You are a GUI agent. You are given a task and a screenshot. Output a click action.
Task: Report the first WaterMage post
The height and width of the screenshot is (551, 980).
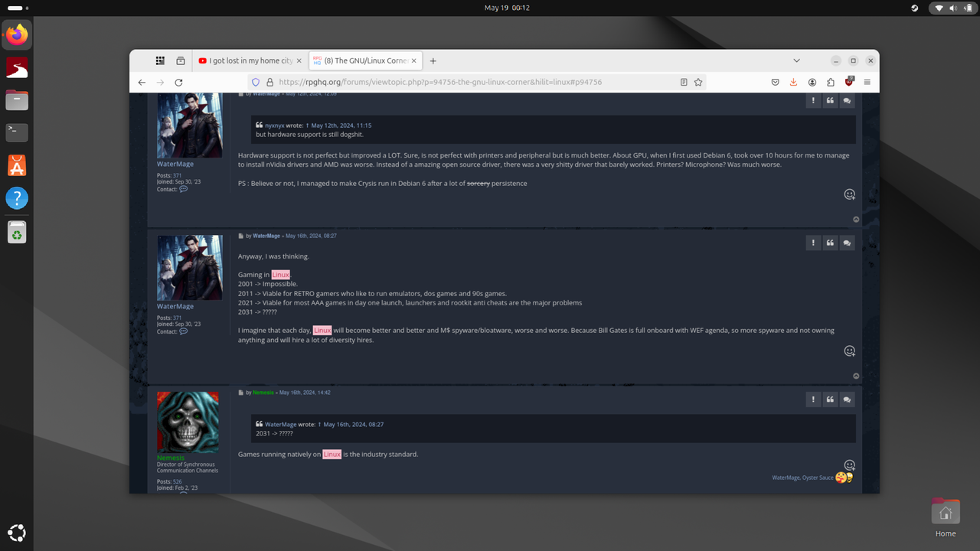813,100
